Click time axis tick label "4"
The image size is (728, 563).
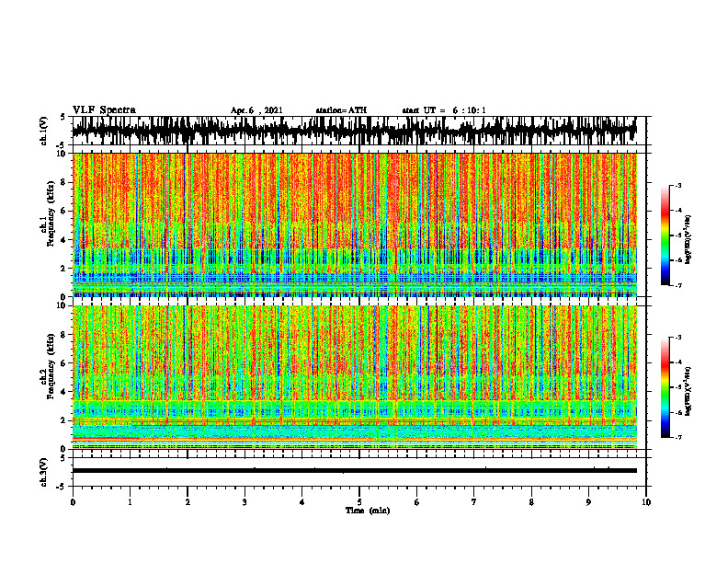302,502
